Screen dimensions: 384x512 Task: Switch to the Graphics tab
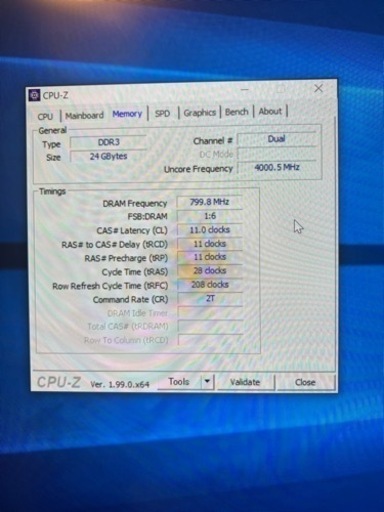(x=199, y=113)
